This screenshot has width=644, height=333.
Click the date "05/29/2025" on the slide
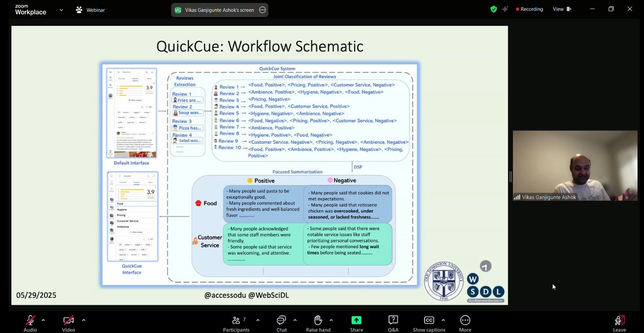click(x=36, y=295)
